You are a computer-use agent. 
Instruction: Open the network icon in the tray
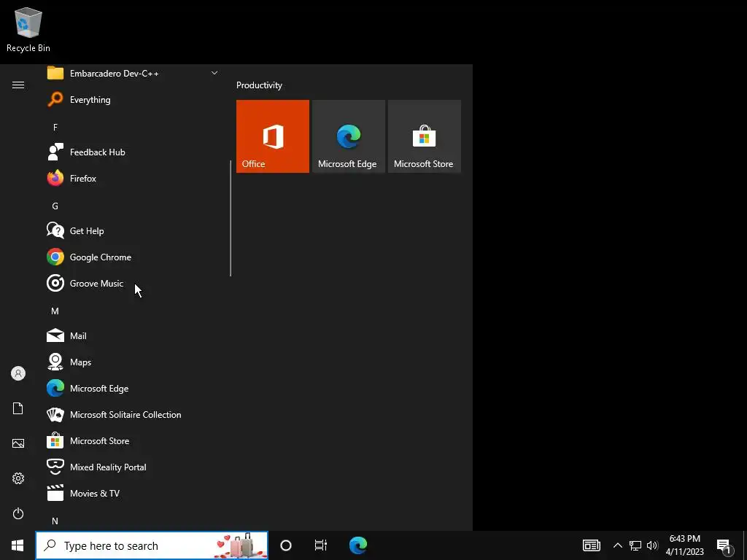click(635, 545)
